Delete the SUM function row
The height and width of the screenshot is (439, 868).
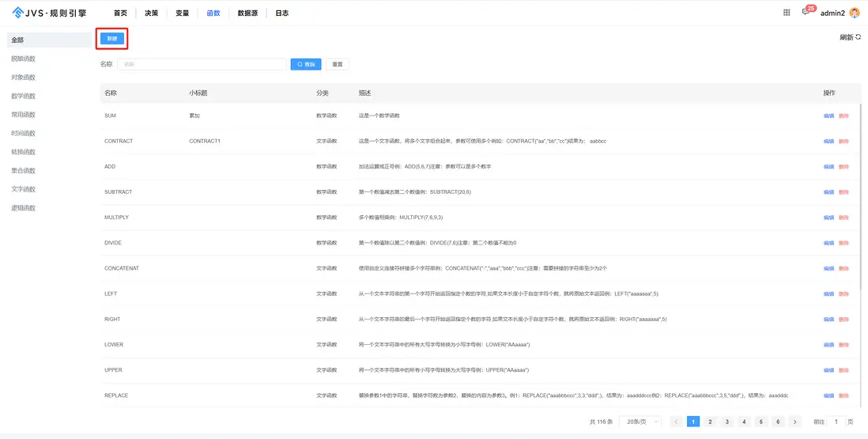tap(843, 115)
